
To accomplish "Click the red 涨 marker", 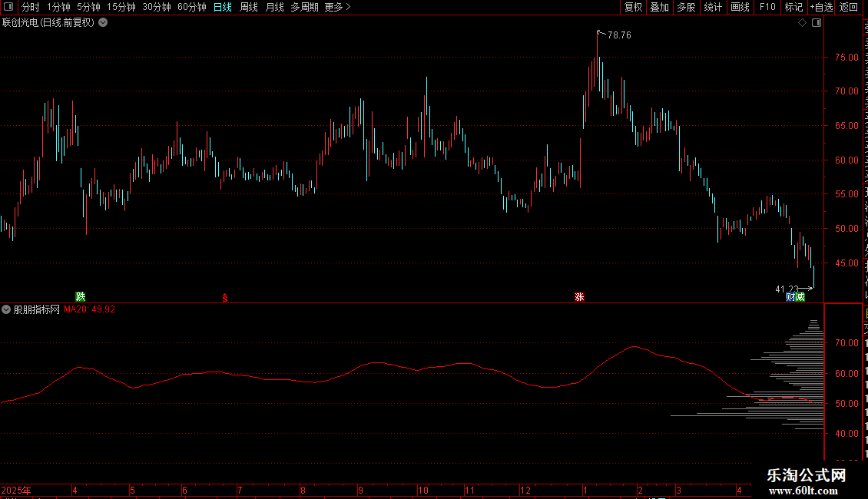I will coord(580,296).
